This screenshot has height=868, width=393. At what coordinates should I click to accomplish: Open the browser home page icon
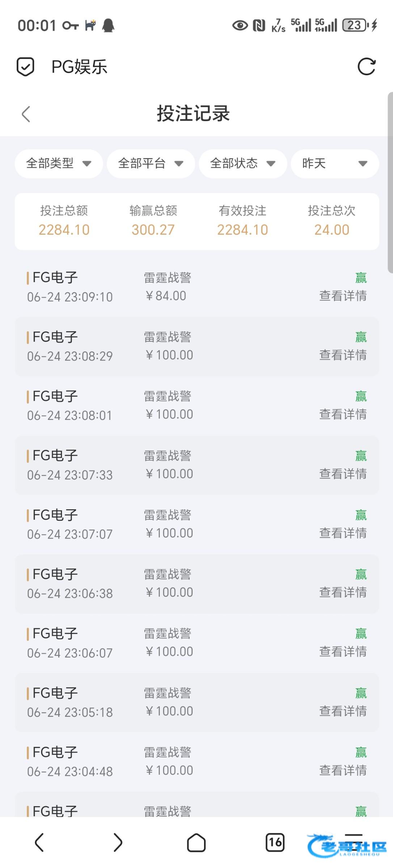coord(196,843)
